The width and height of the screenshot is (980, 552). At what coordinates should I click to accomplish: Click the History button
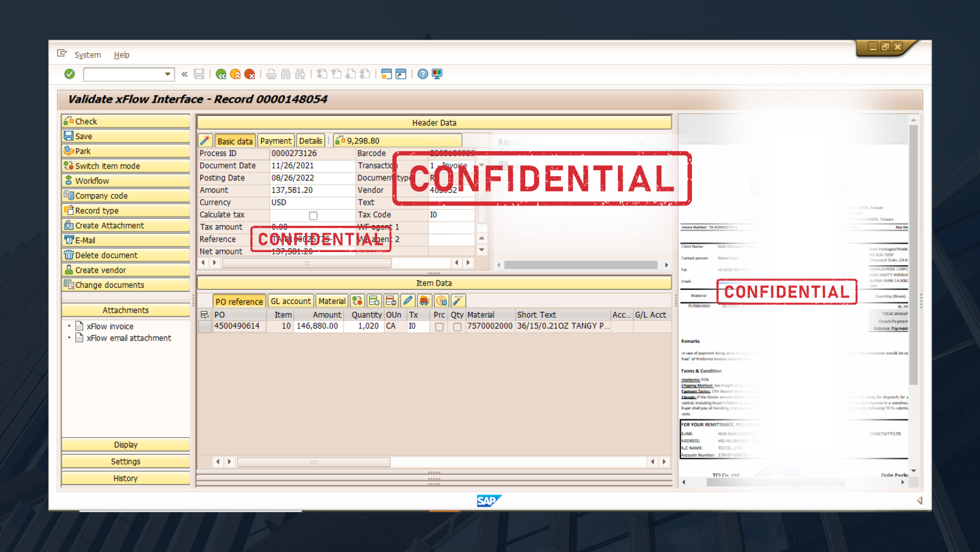point(125,478)
